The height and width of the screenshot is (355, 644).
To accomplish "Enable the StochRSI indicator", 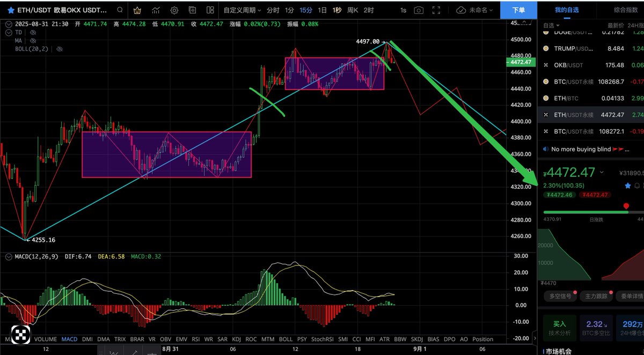I will pos(323,339).
